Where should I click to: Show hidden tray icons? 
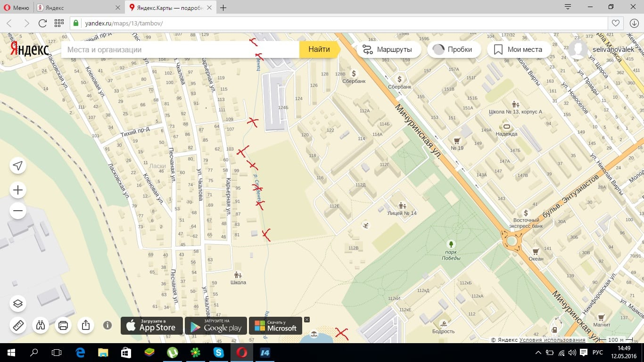[538, 352]
